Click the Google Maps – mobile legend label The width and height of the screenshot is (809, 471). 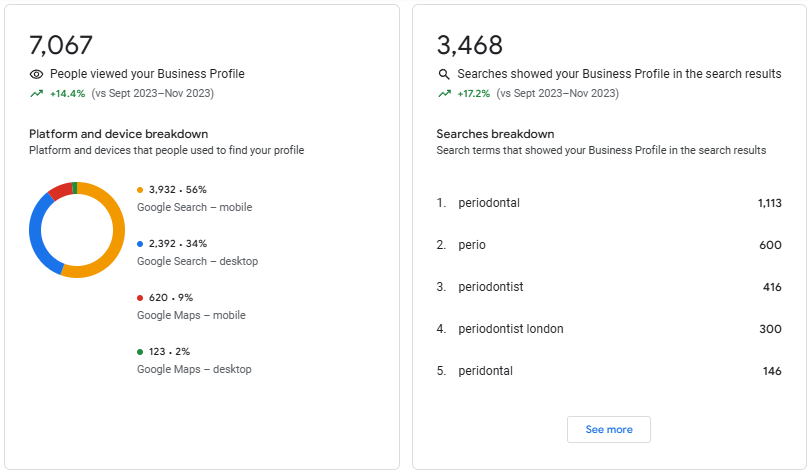coord(191,315)
